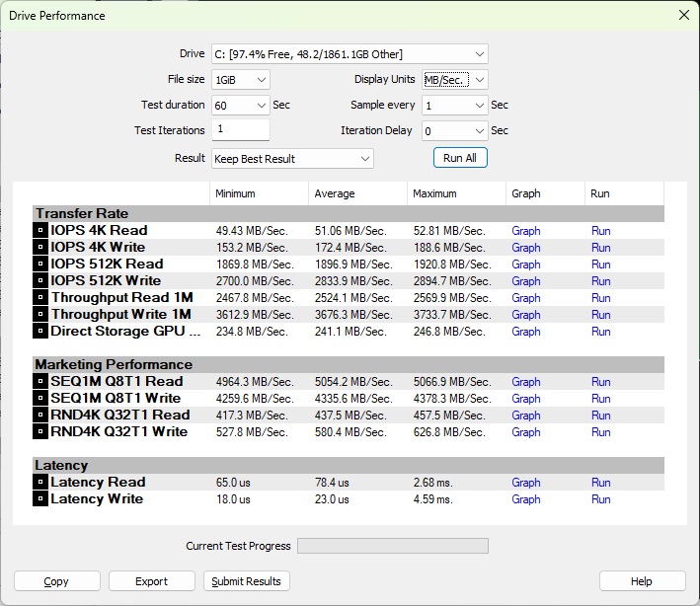Expand the File size dropdown
Image resolution: width=700 pixels, height=606 pixels.
[240, 80]
